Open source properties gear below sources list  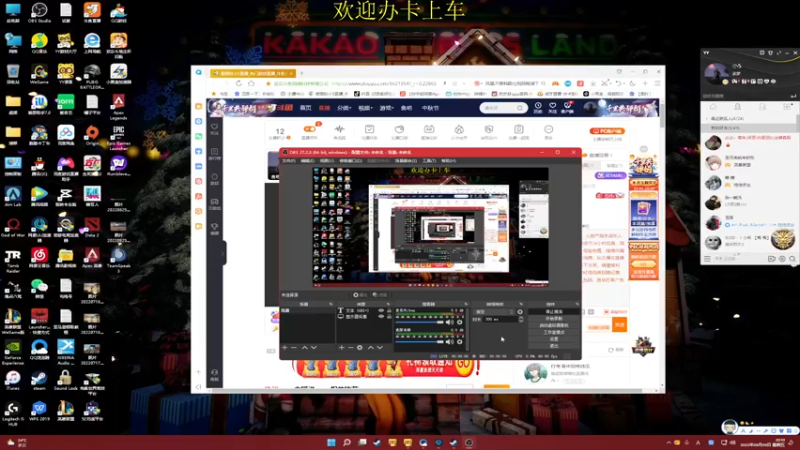click(x=360, y=347)
